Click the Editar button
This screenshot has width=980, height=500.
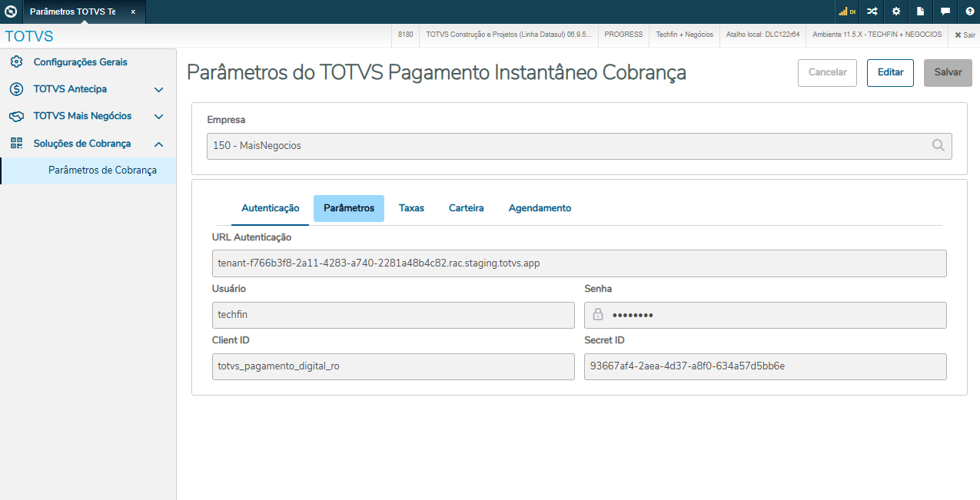[890, 72]
